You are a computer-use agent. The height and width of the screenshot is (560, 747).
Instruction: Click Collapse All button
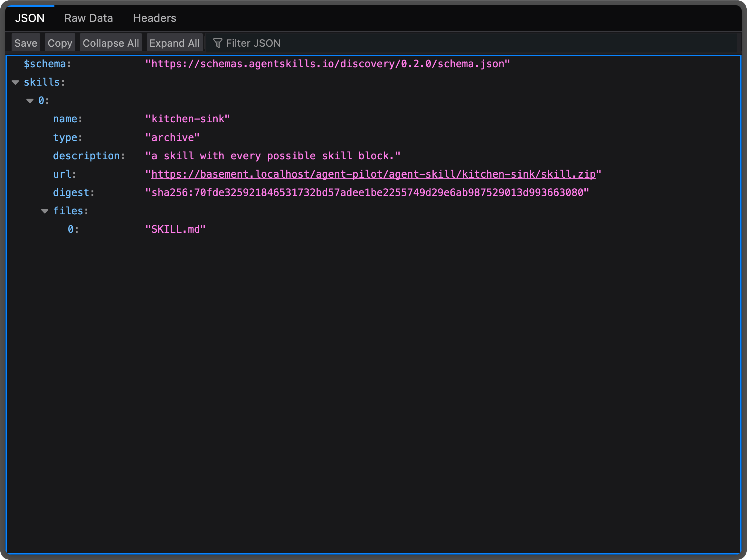pos(111,43)
